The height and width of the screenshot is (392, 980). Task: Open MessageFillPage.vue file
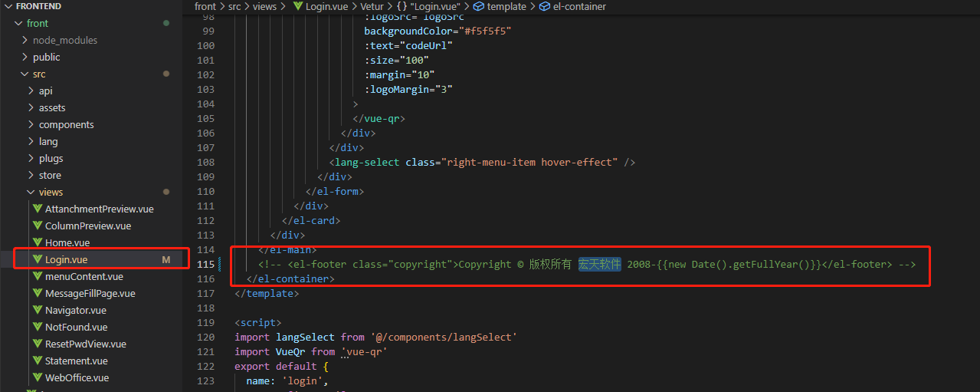pos(90,293)
